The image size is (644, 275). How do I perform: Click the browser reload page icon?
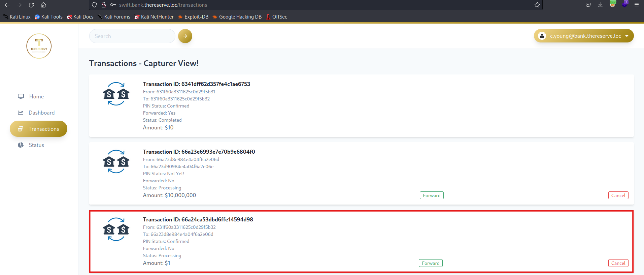pos(31,5)
